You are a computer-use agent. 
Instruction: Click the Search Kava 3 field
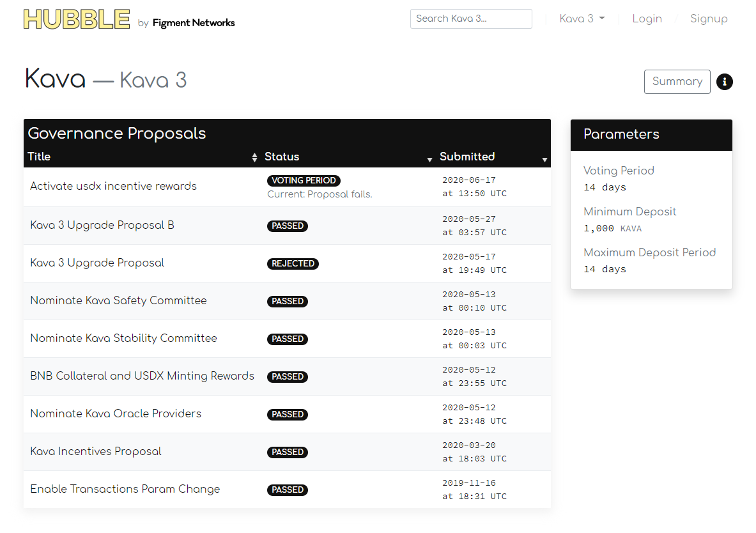coord(471,19)
